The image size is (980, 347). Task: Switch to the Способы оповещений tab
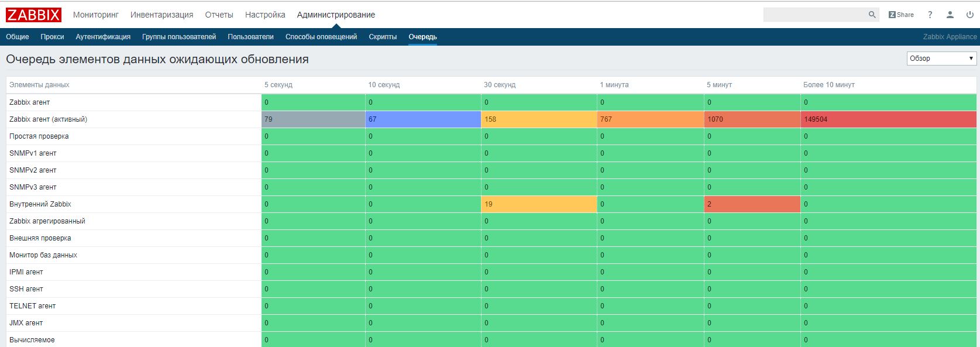click(x=321, y=37)
